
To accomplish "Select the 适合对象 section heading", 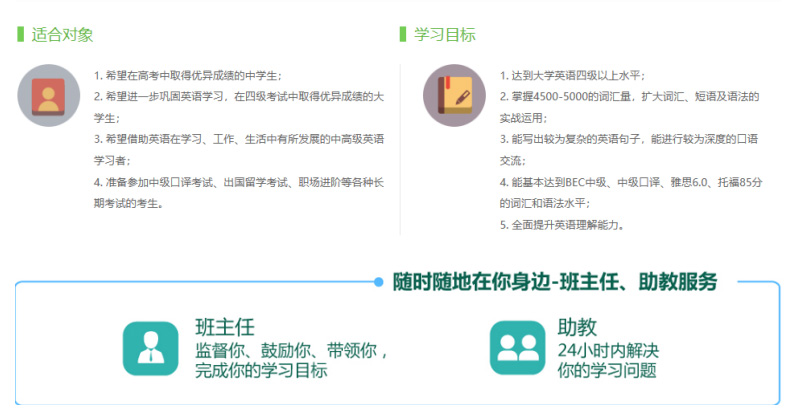I will 62,35.
